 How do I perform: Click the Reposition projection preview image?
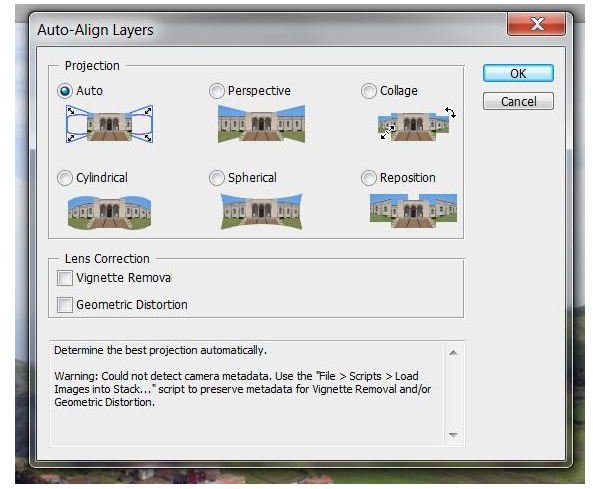coord(413,211)
